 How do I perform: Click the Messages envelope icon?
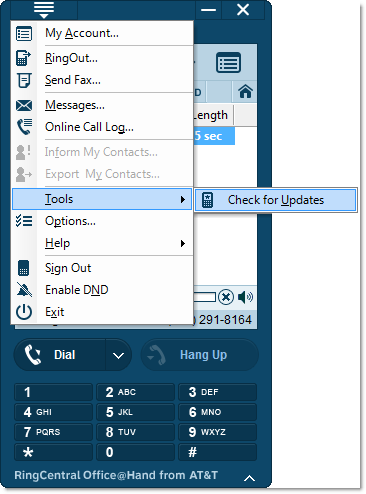pos(24,105)
